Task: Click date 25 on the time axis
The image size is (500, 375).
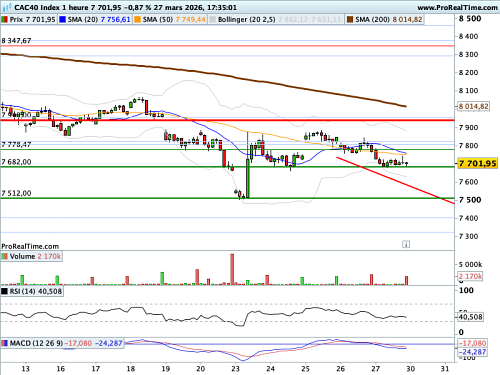Action: tap(306, 369)
